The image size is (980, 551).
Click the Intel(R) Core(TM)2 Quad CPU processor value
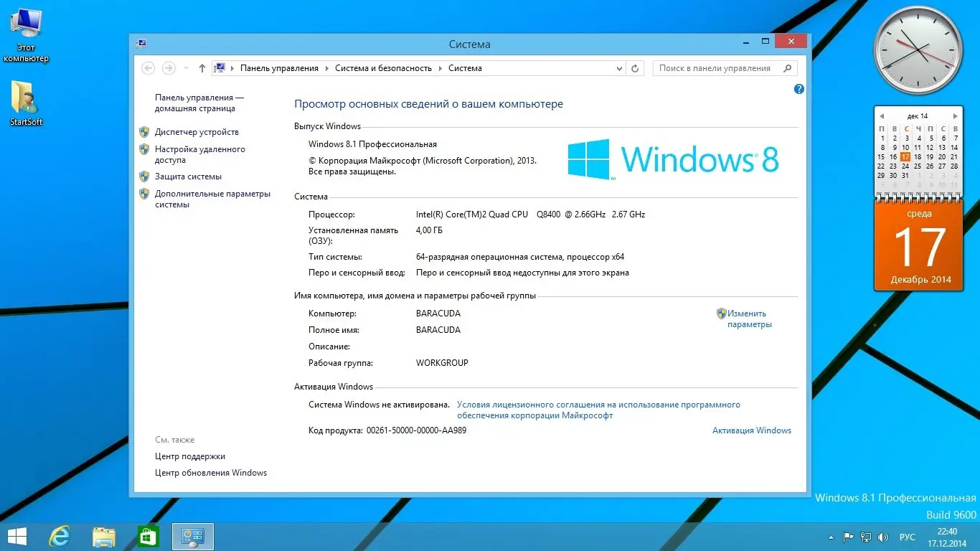click(531, 214)
